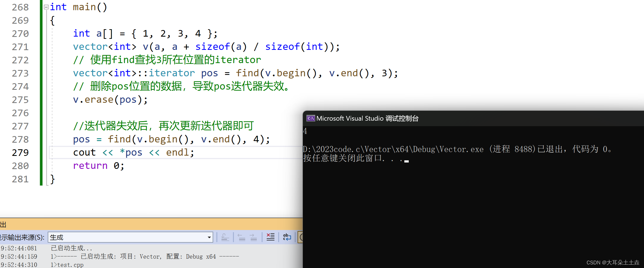Click line number 271 in the gutter
644x268 pixels.
pos(20,47)
